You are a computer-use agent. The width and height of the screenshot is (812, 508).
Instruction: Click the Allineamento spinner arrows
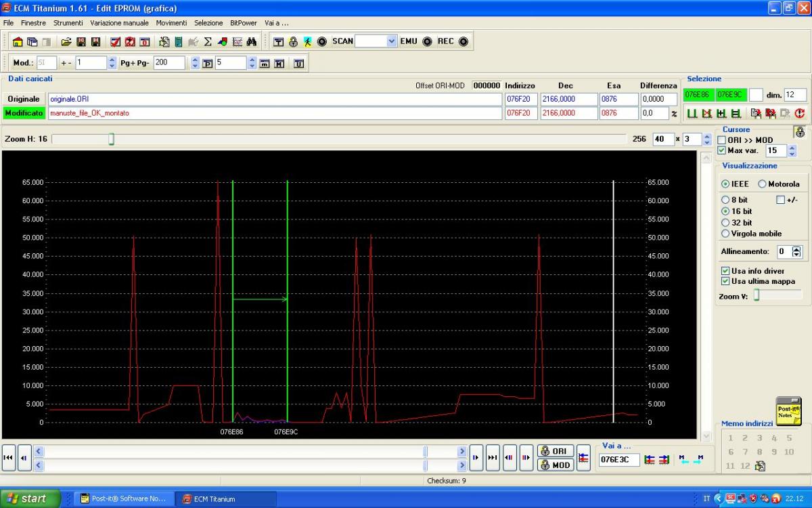tap(796, 251)
